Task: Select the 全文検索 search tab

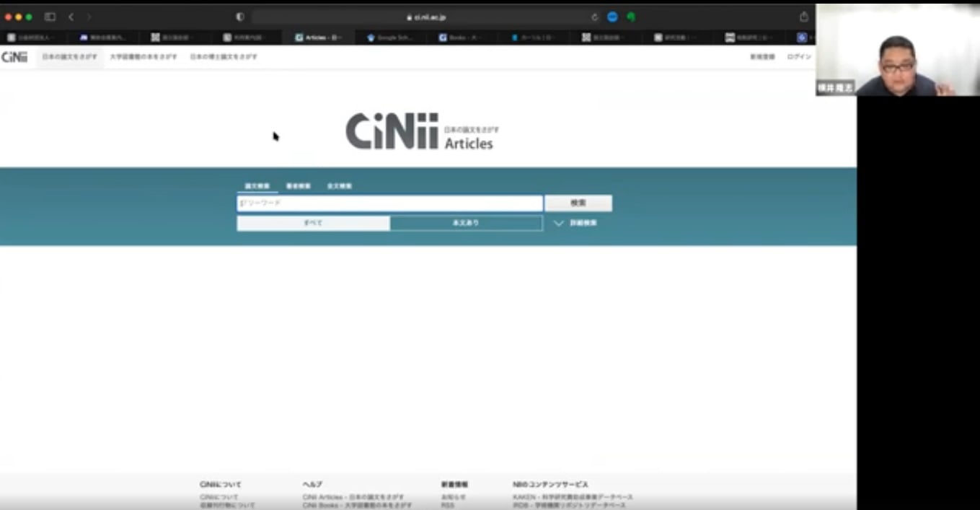Action: coord(340,186)
